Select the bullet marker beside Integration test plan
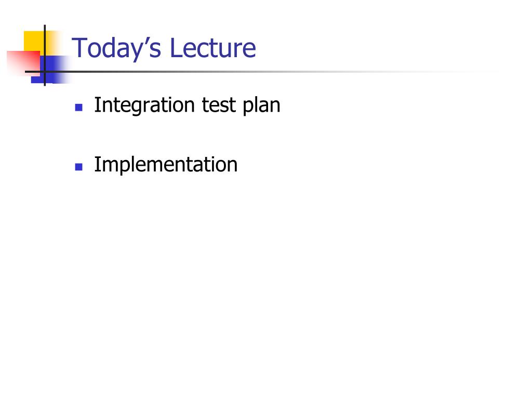532x399 pixels. [x=79, y=108]
